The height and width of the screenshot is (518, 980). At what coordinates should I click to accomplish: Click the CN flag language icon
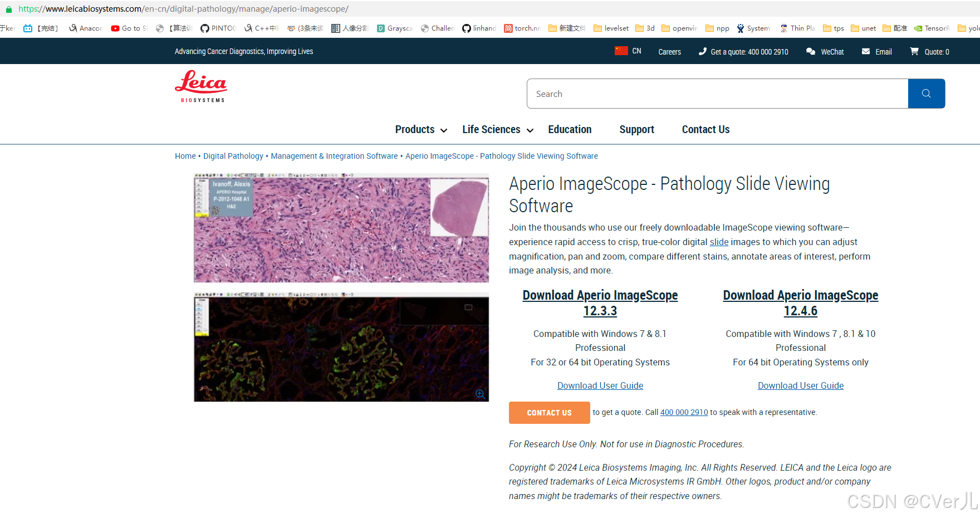[621, 50]
